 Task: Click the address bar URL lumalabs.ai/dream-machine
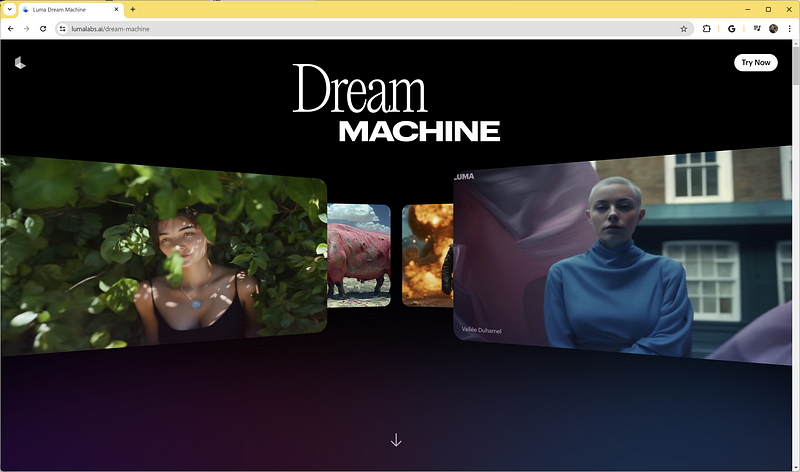click(110, 29)
